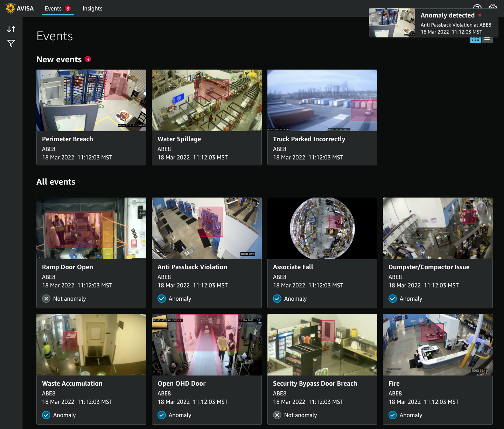Click the Perimeter Breach event title
Image resolution: width=504 pixels, height=429 pixels.
[x=68, y=139]
